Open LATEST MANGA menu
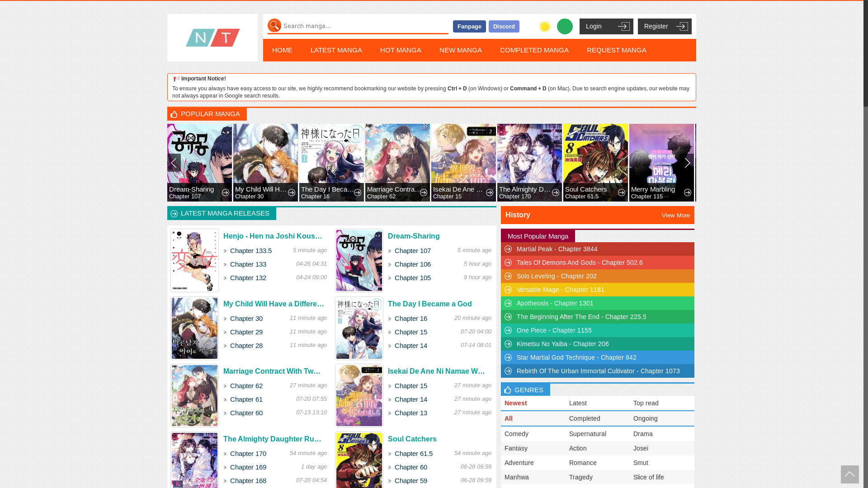Screen dimensions: 868x488 click(x=336, y=50)
